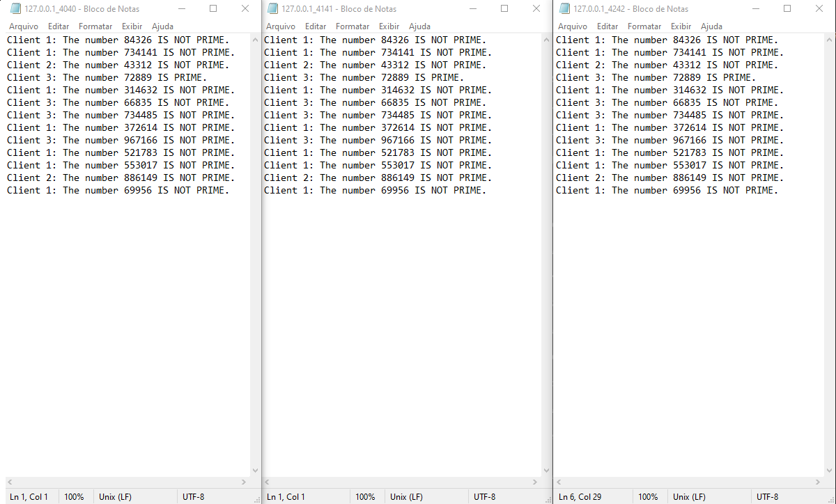Click 'UTF-8' status in 4242 window

click(x=768, y=497)
